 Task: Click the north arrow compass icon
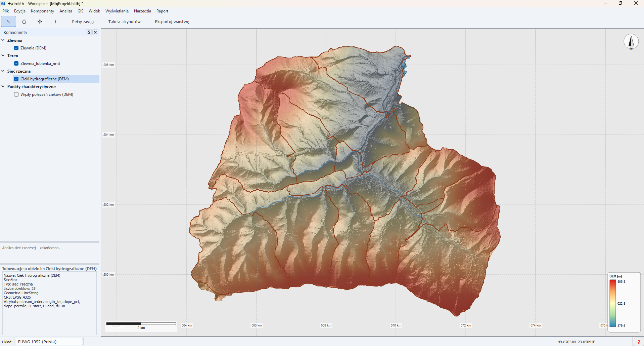631,42
